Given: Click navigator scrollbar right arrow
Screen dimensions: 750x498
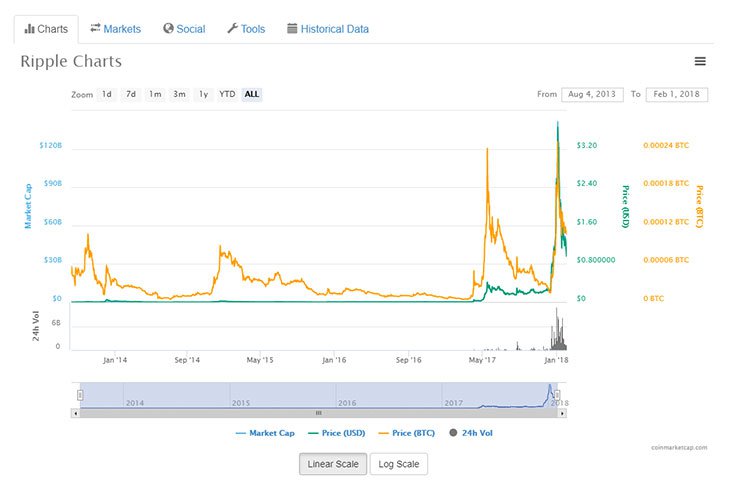Looking at the screenshot, I should tap(562, 413).
